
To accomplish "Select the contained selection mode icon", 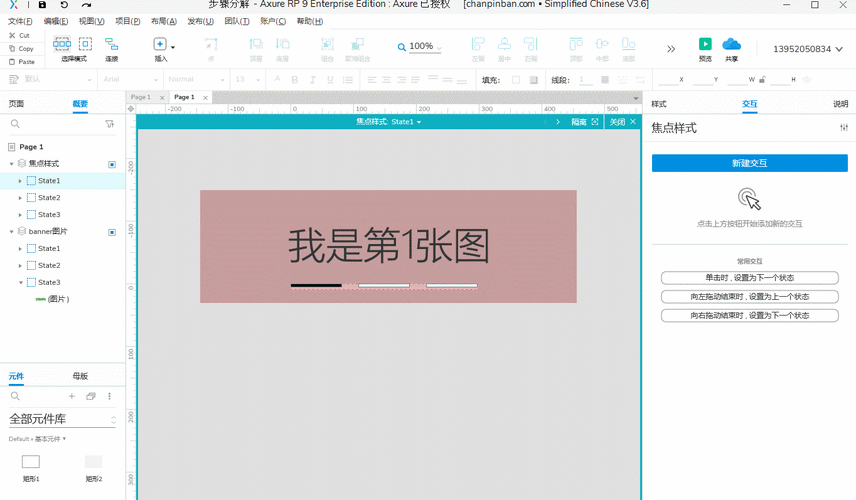I will pyautogui.click(x=85, y=44).
